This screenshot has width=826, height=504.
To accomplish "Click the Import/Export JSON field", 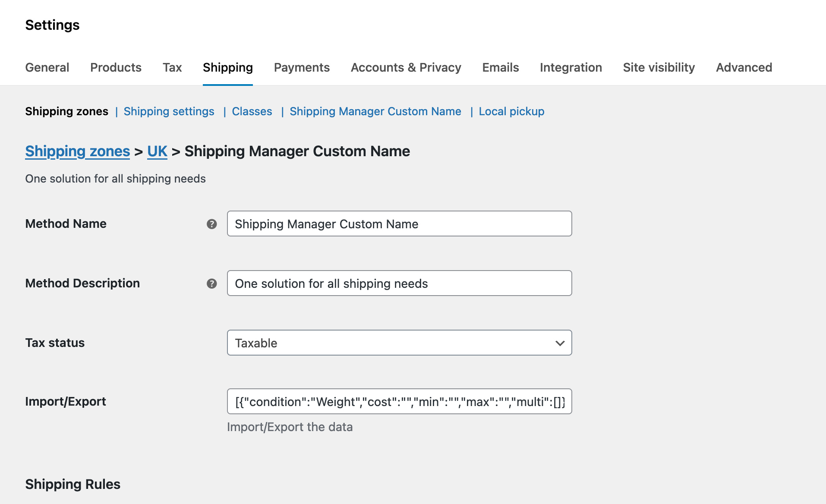I will tap(399, 402).
